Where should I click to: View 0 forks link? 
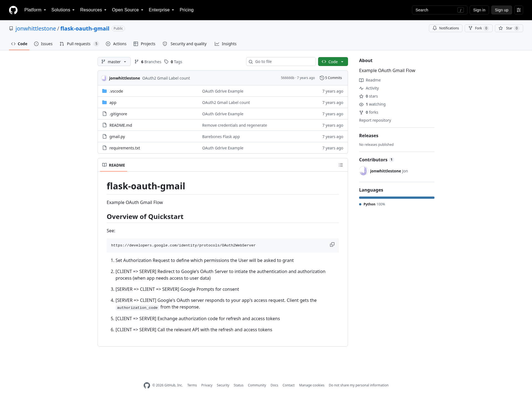369,112
